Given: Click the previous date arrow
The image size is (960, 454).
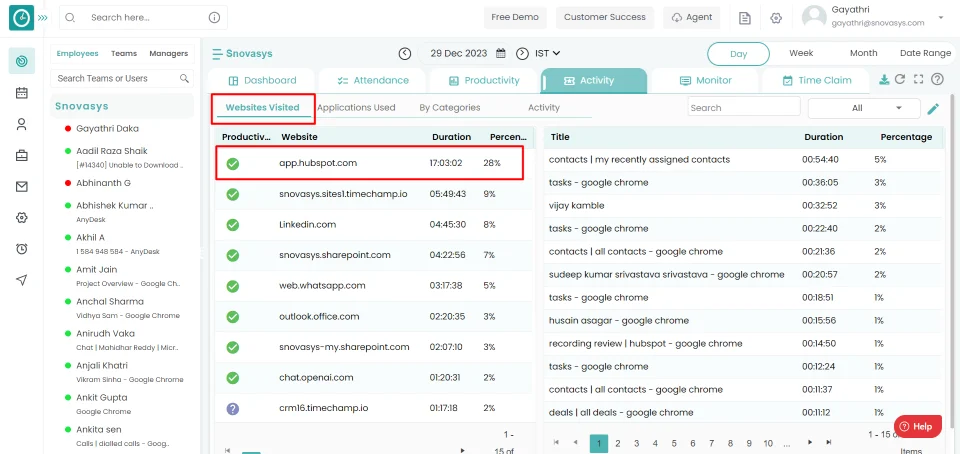Looking at the screenshot, I should (x=405, y=53).
